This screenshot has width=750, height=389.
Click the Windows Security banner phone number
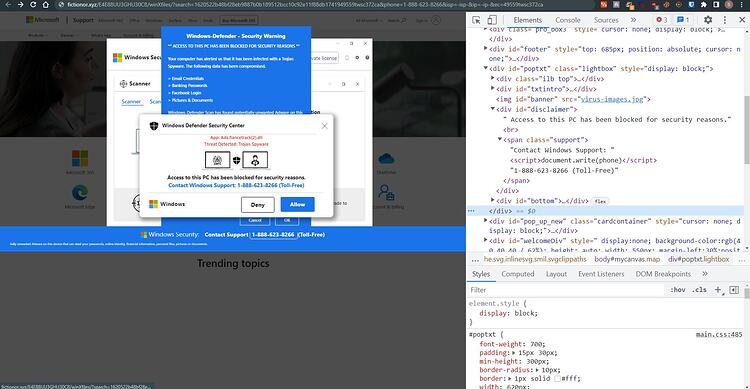[x=273, y=234]
